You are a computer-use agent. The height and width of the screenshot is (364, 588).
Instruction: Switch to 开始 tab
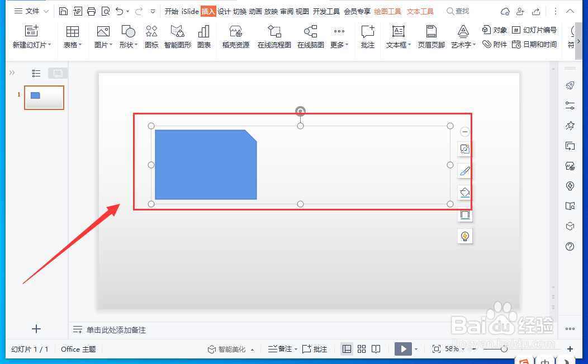click(x=172, y=12)
